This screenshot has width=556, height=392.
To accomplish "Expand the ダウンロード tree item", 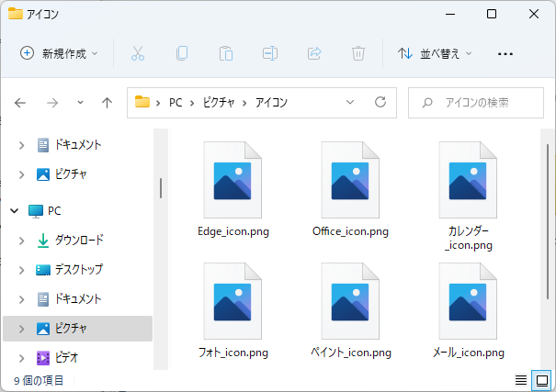I will 22,241.
